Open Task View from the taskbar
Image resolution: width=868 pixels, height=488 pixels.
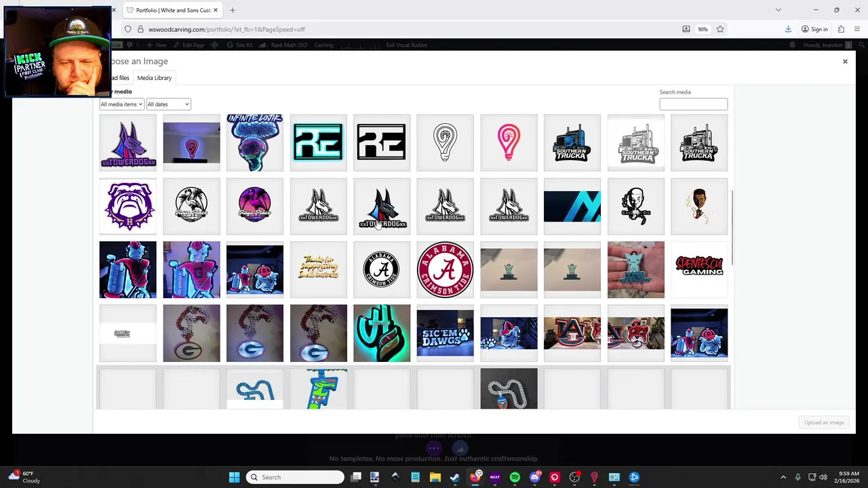[356, 477]
